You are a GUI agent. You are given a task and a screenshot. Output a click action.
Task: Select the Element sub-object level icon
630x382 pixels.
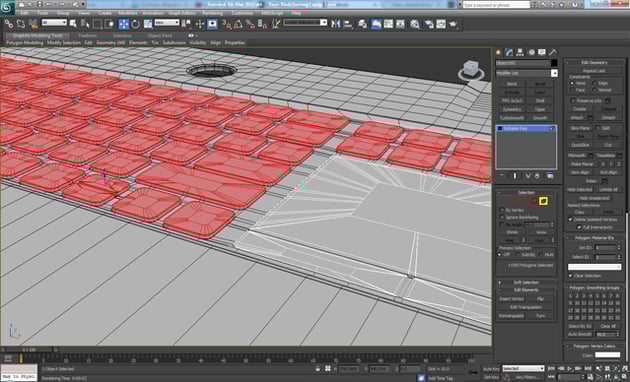pos(544,200)
